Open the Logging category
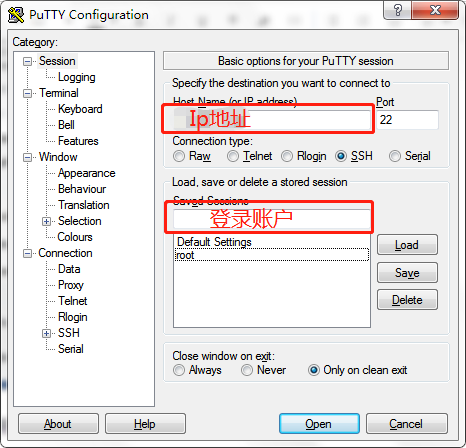 click(77, 77)
